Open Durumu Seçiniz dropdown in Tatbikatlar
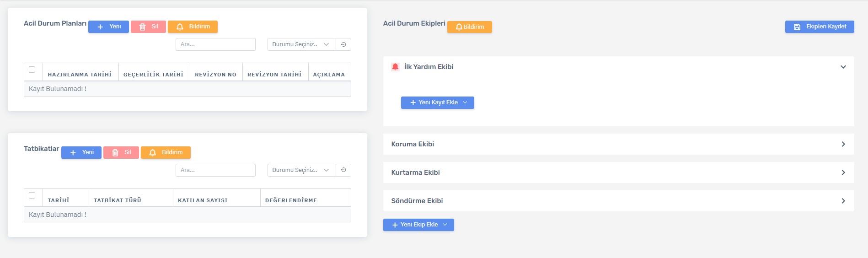The height and width of the screenshot is (258, 868). [301, 170]
